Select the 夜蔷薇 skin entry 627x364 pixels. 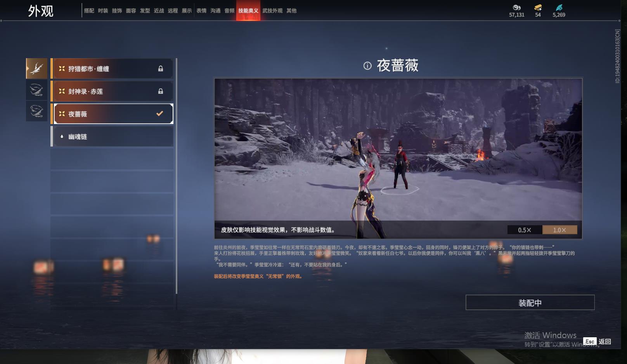point(112,114)
